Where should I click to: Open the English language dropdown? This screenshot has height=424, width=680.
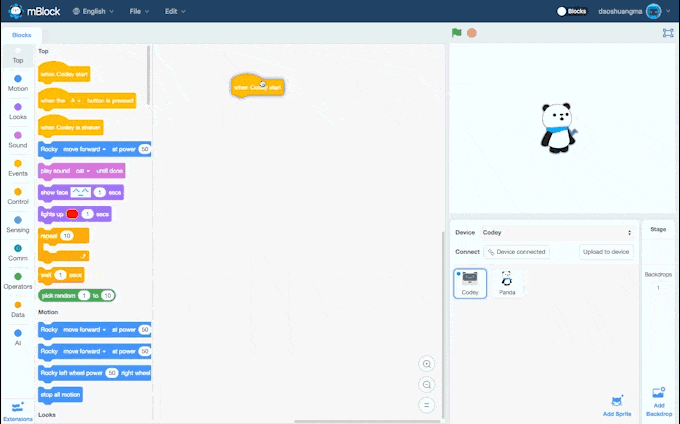tap(96, 11)
